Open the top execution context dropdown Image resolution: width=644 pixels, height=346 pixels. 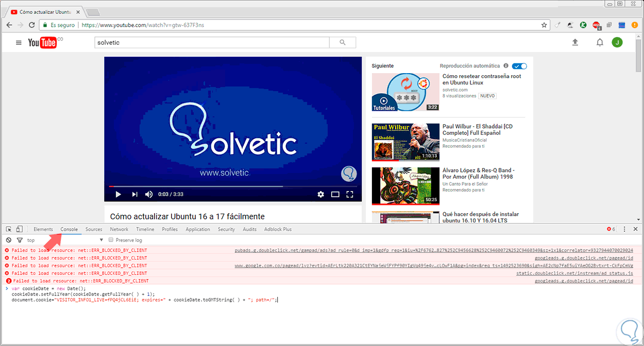65,240
